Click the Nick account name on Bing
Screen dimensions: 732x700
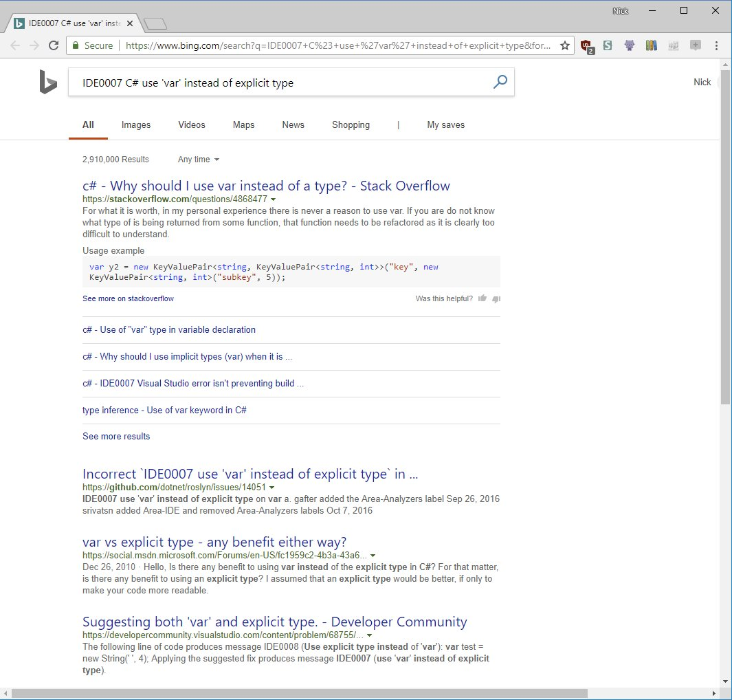tap(702, 83)
